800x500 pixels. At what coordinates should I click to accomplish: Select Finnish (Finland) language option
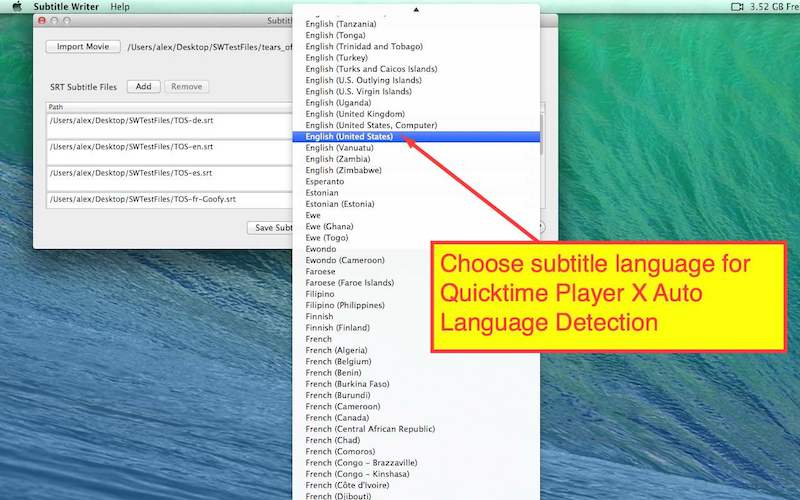(340, 327)
